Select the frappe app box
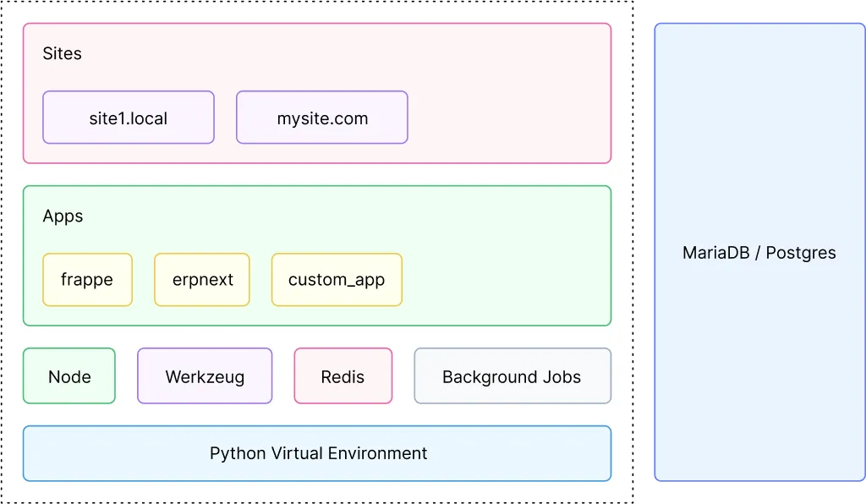The height and width of the screenshot is (504, 866). click(x=87, y=279)
